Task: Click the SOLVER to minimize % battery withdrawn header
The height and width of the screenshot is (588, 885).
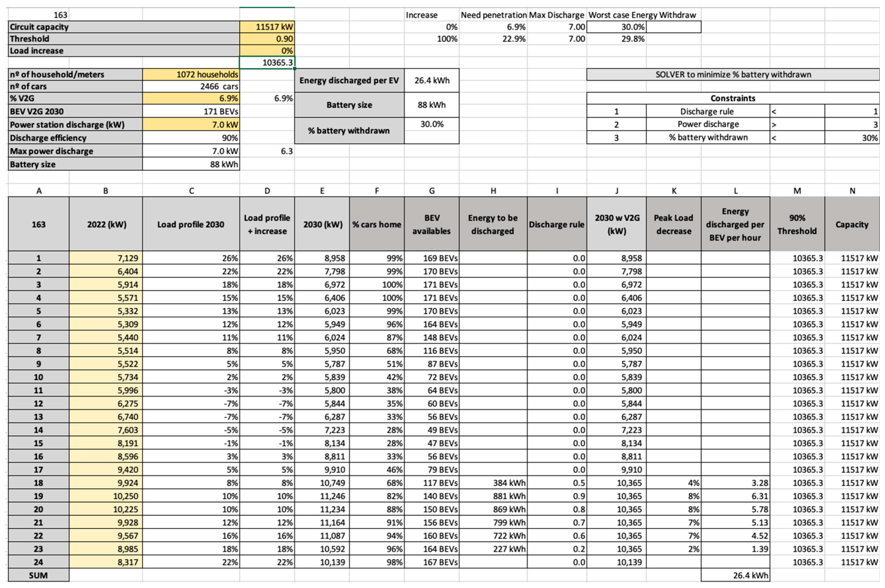Action: pyautogui.click(x=732, y=74)
